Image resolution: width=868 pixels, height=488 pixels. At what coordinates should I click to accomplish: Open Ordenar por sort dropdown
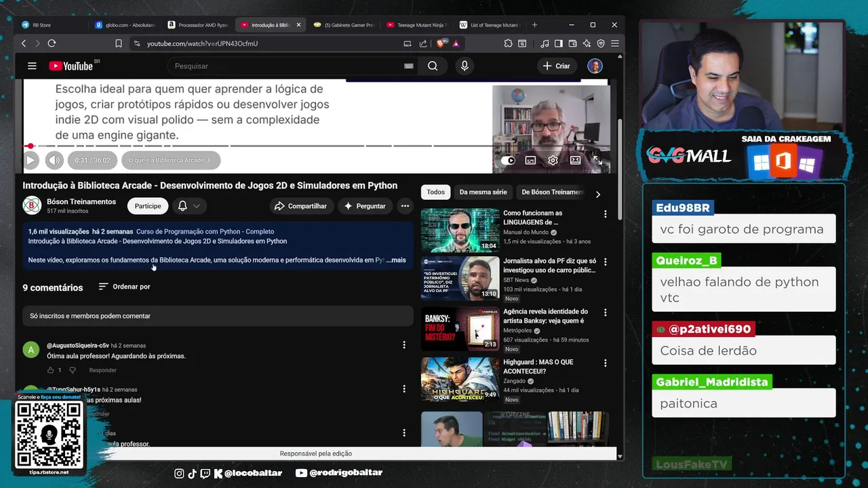[x=124, y=287]
